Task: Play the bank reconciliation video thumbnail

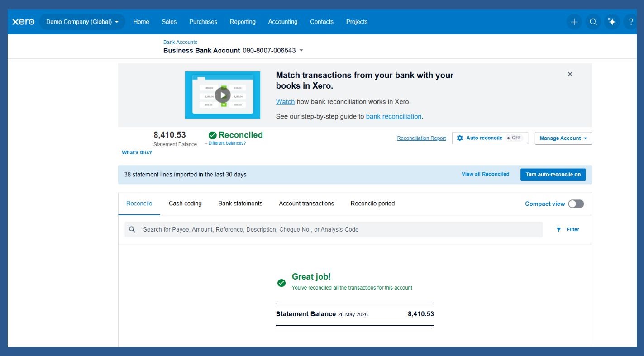Action: click(x=223, y=95)
